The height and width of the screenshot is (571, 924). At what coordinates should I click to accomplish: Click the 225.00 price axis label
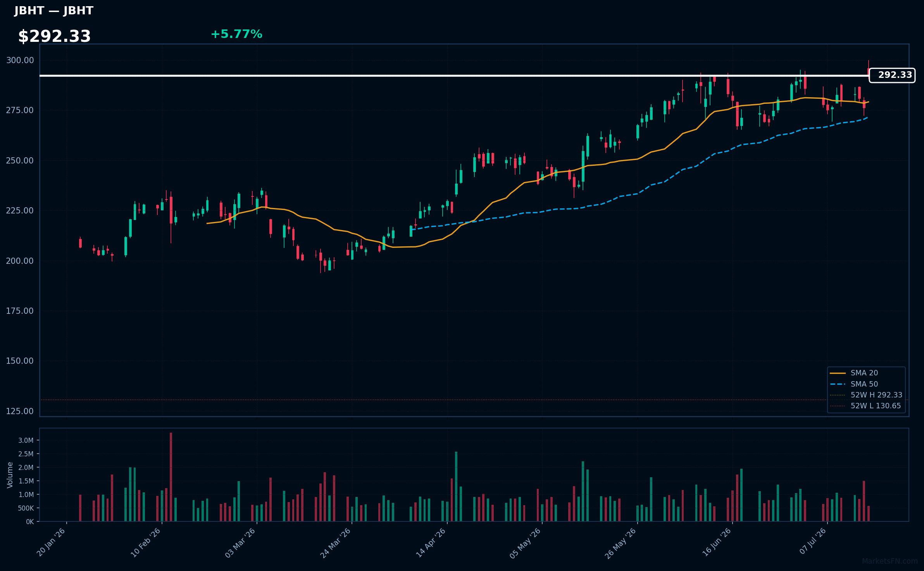tap(20, 210)
